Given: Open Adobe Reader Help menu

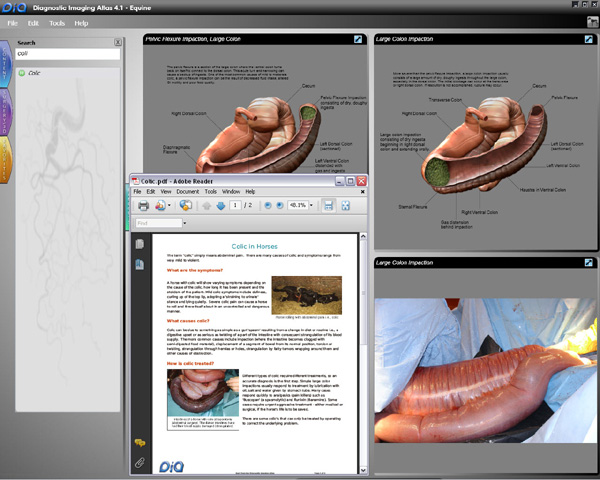Looking at the screenshot, I should 250,191.
